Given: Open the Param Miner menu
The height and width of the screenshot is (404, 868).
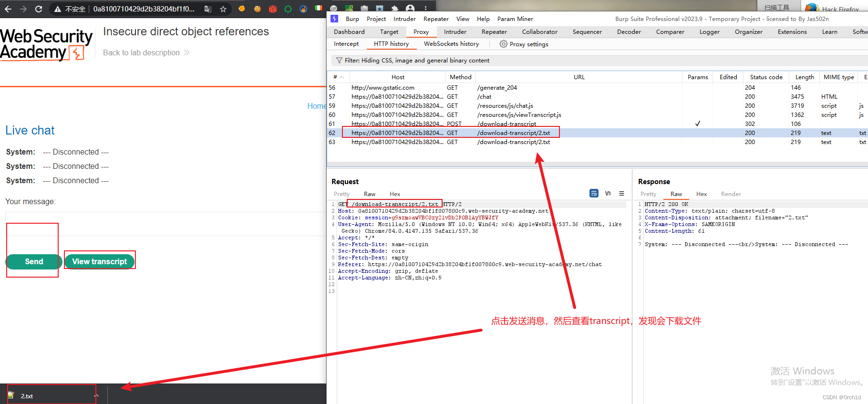Looking at the screenshot, I should pos(515,19).
